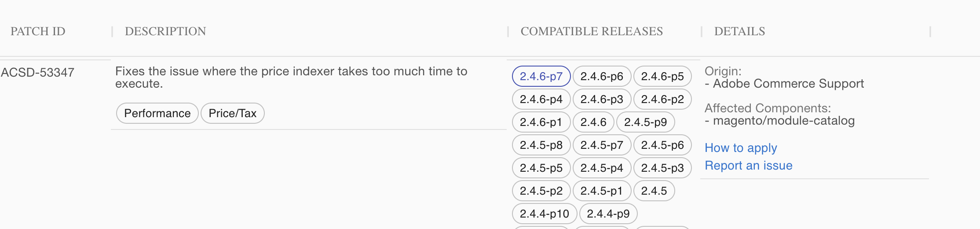The height and width of the screenshot is (229, 980).
Task: Select the 2.4.6-p6 release tag
Action: [x=602, y=76]
